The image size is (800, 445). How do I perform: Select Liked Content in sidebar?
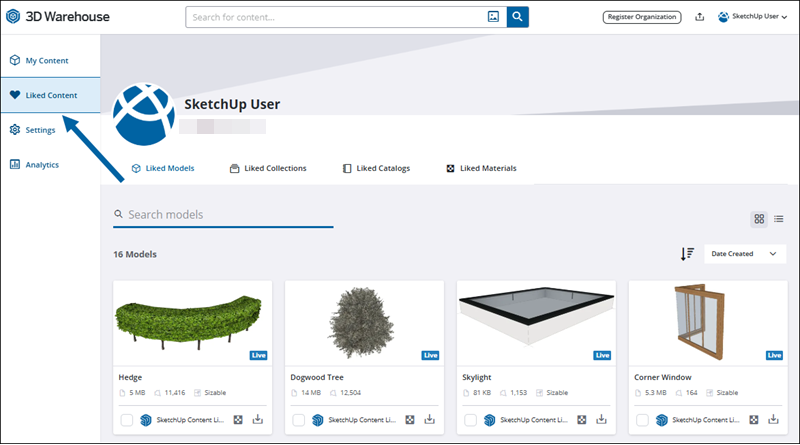point(51,95)
